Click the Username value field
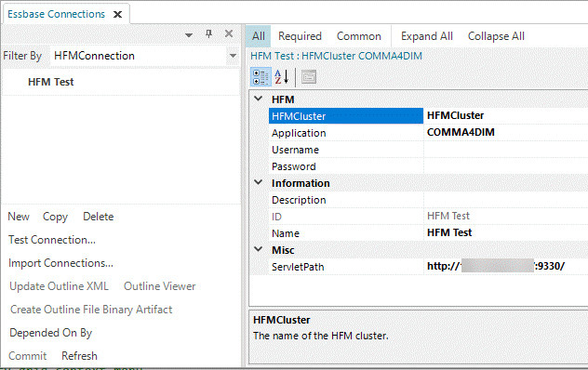Viewport: 588px width, 370px height. (x=505, y=149)
